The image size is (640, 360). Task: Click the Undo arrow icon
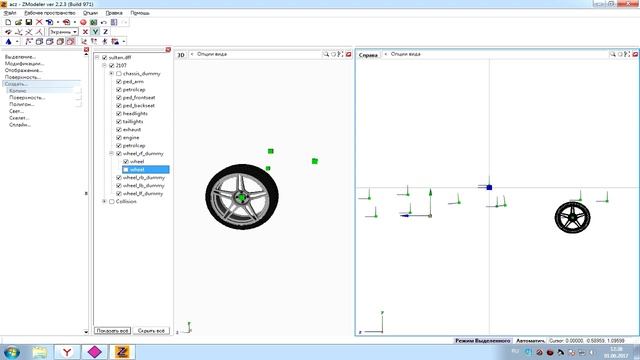tap(104, 22)
